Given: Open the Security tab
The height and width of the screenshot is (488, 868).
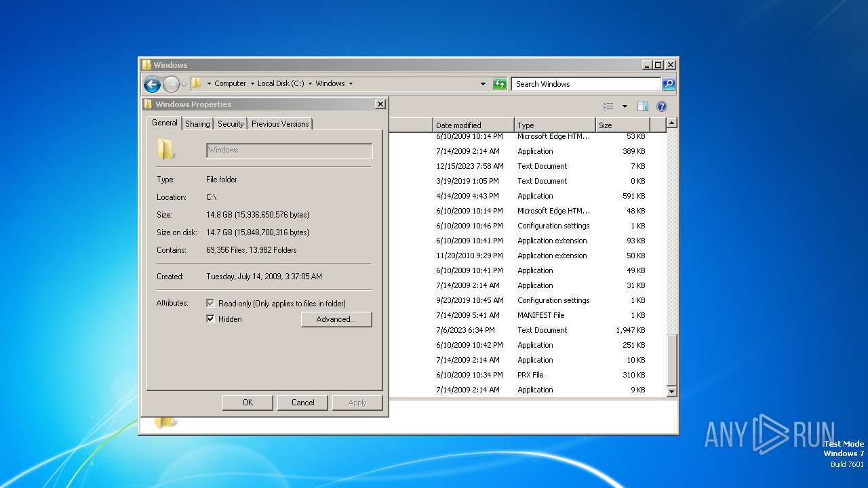Looking at the screenshot, I should [231, 124].
